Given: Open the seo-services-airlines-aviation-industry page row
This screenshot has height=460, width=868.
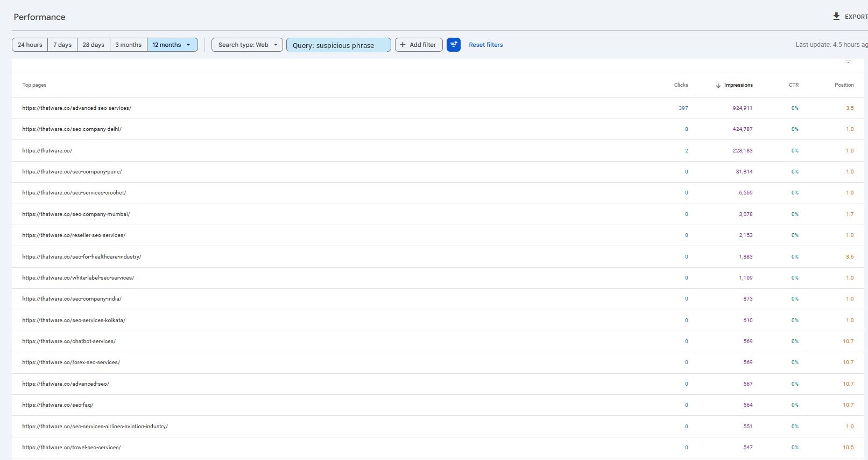Looking at the screenshot, I should tap(438, 427).
